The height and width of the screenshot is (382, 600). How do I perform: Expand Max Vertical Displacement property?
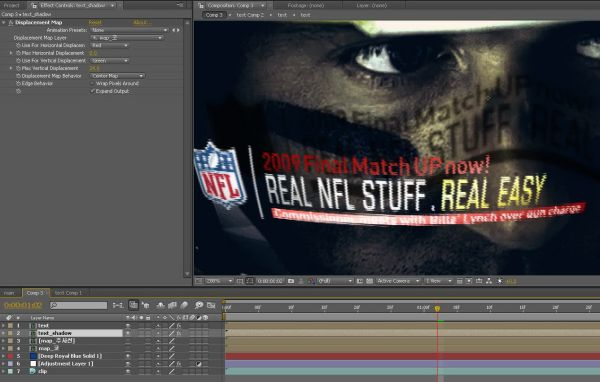pyautogui.click(x=11, y=68)
